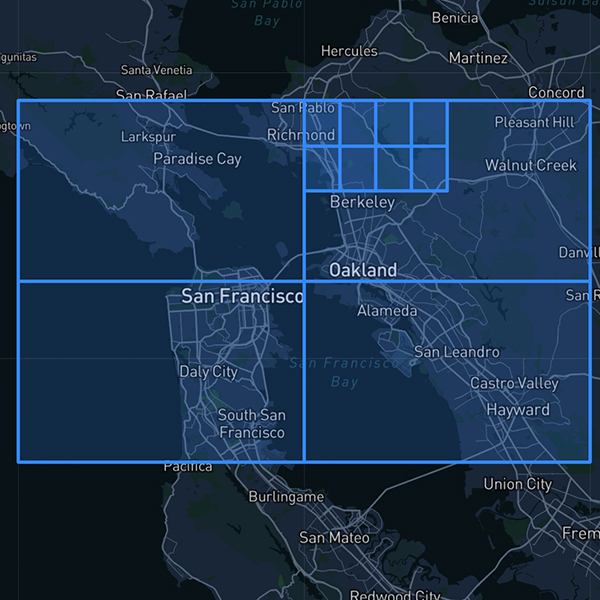600x600 pixels.
Task: Click the Berkeley label on the map
Action: coord(362,202)
